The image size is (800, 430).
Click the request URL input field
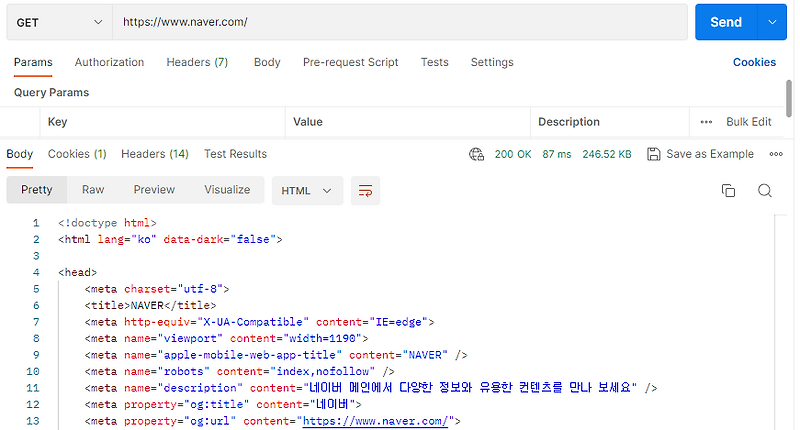pyautogui.click(x=399, y=22)
